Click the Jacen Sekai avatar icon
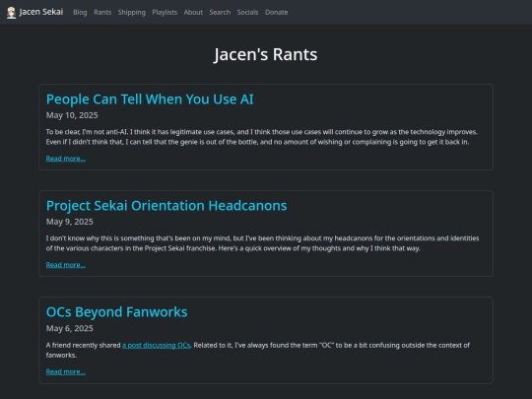The image size is (532, 399). tap(11, 13)
